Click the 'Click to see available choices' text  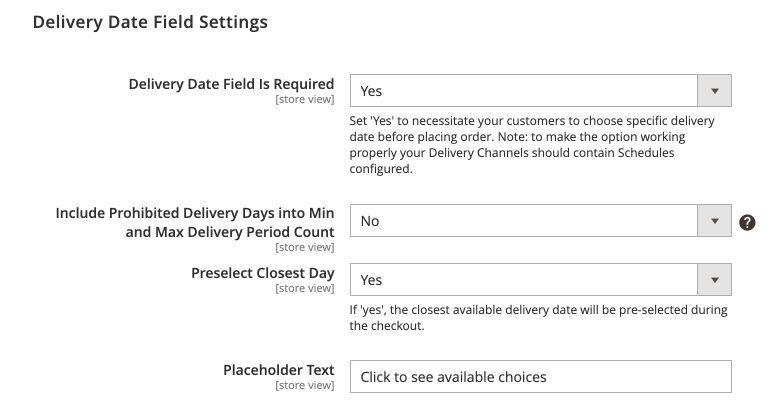coord(453,376)
